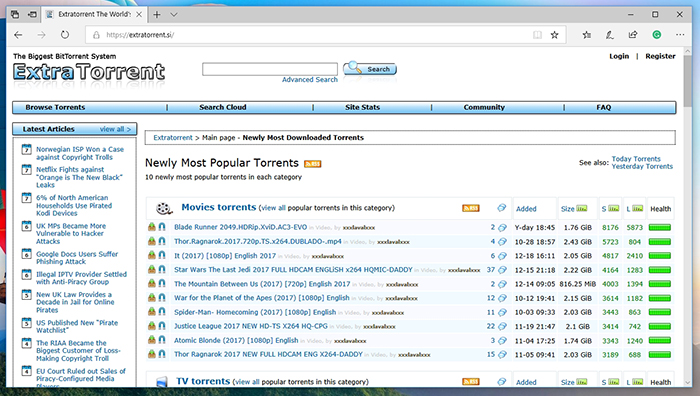Open the Site Stats menu item
Screen dimensions: 700x396
pyautogui.click(x=362, y=108)
